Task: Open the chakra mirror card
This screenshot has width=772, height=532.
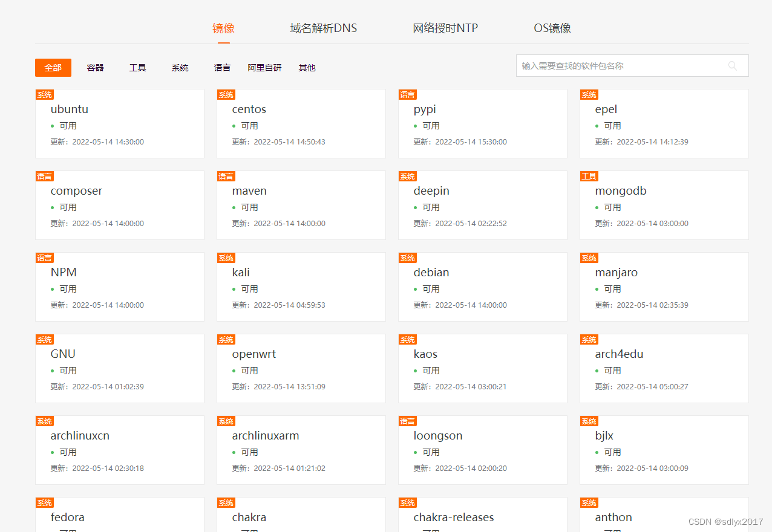Action: (301, 514)
